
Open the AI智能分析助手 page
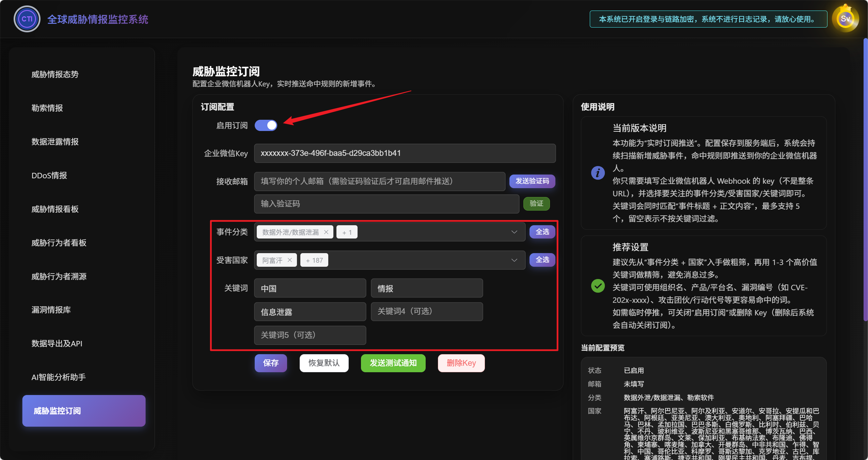[59, 377]
